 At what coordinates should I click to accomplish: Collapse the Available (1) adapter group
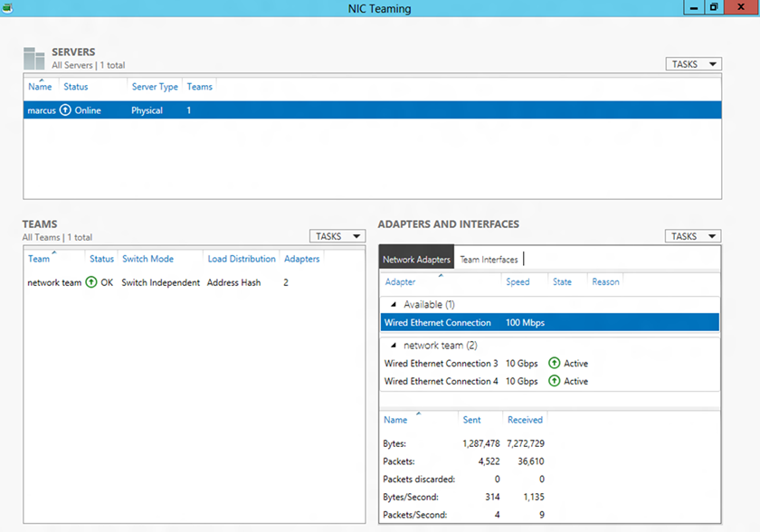coord(394,305)
